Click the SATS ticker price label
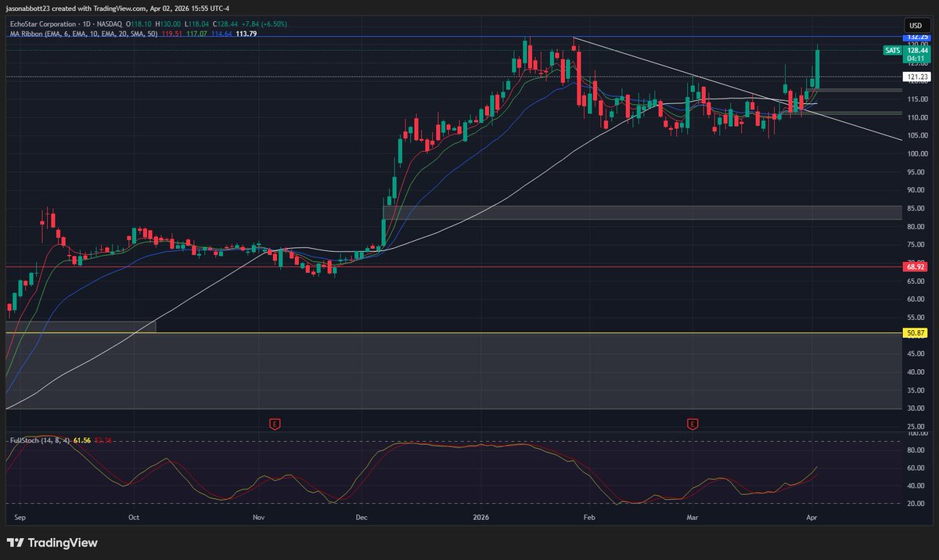The image size is (939, 560). tap(893, 50)
